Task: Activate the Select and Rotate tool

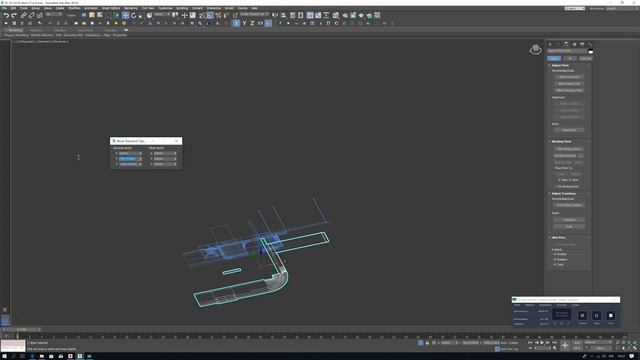Action: (x=133, y=16)
